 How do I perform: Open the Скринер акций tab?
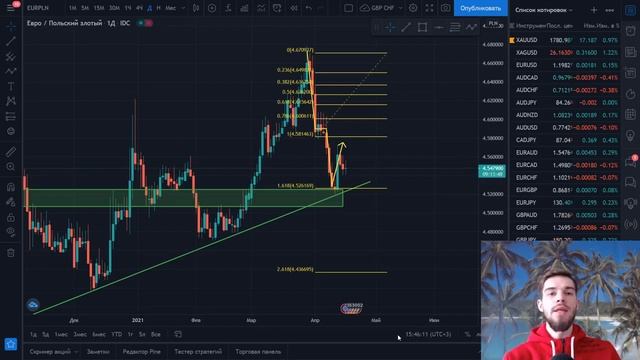50,351
